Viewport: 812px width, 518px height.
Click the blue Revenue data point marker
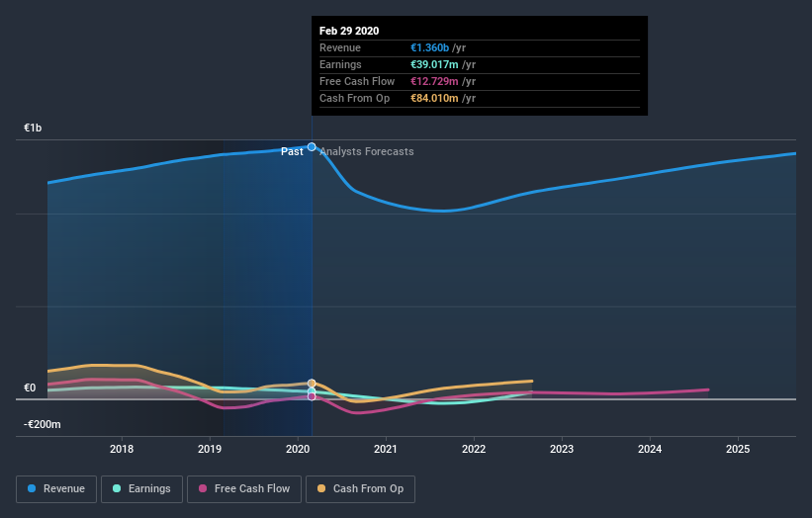pos(312,147)
